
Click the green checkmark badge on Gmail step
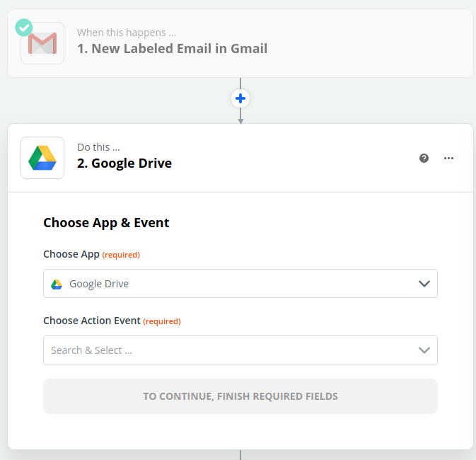pyautogui.click(x=24, y=28)
